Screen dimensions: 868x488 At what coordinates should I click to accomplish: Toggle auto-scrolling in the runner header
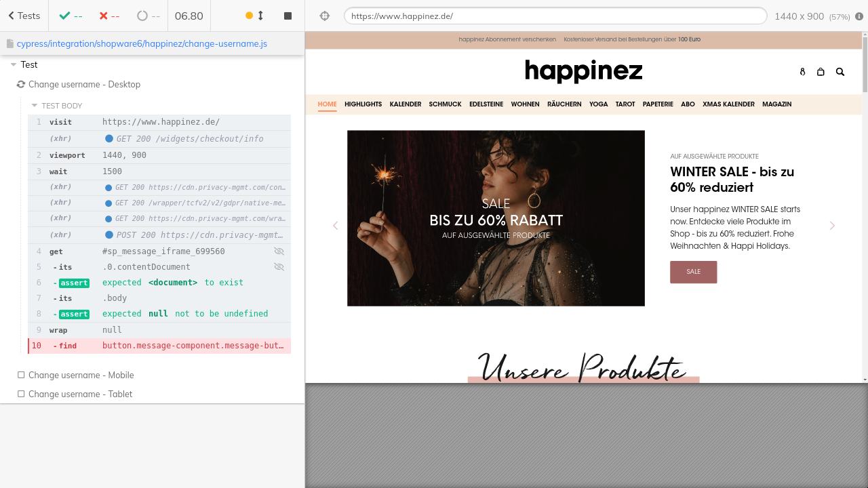click(x=255, y=16)
